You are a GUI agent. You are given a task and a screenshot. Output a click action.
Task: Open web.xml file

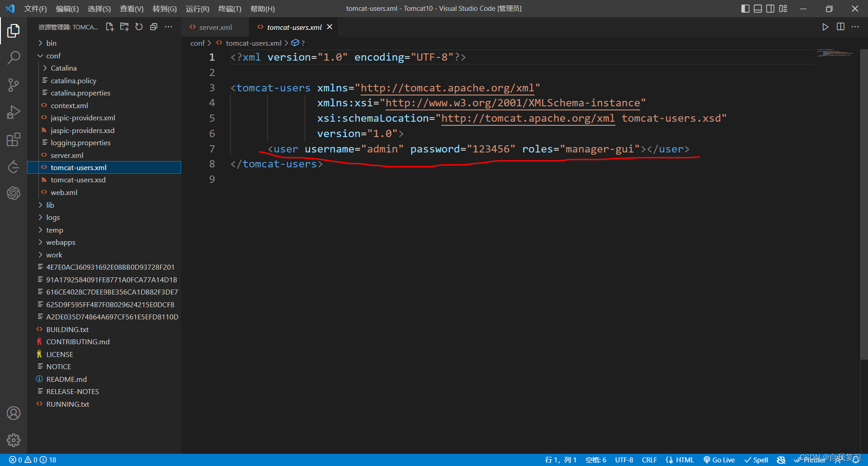pos(104,192)
